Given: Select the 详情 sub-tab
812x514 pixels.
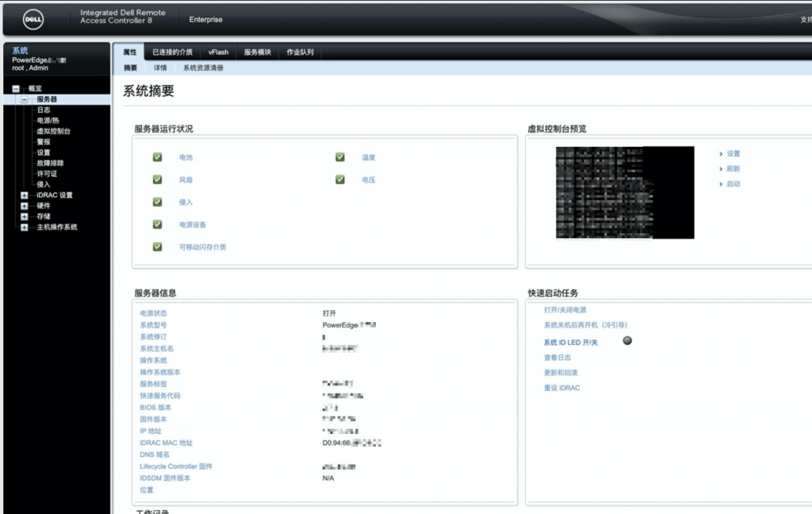Looking at the screenshot, I should pos(160,68).
